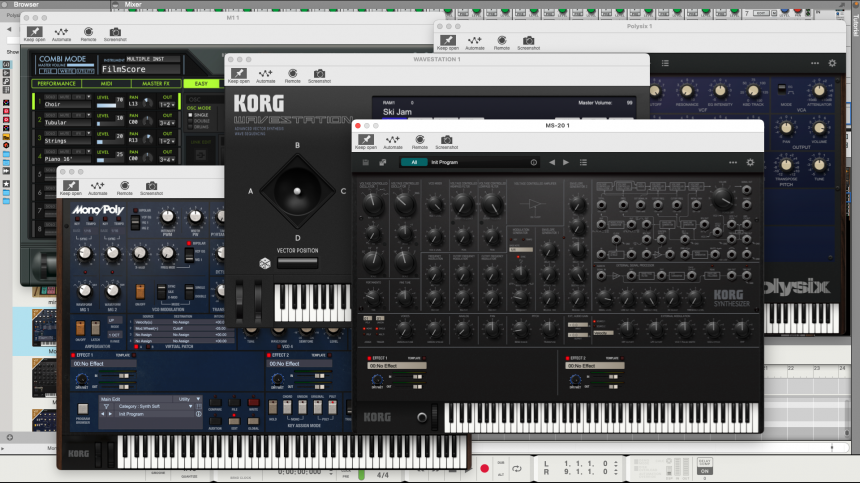860x483 pixels.
Task: Open OUT dropdown for Strings in M1
Action: pos(167,141)
